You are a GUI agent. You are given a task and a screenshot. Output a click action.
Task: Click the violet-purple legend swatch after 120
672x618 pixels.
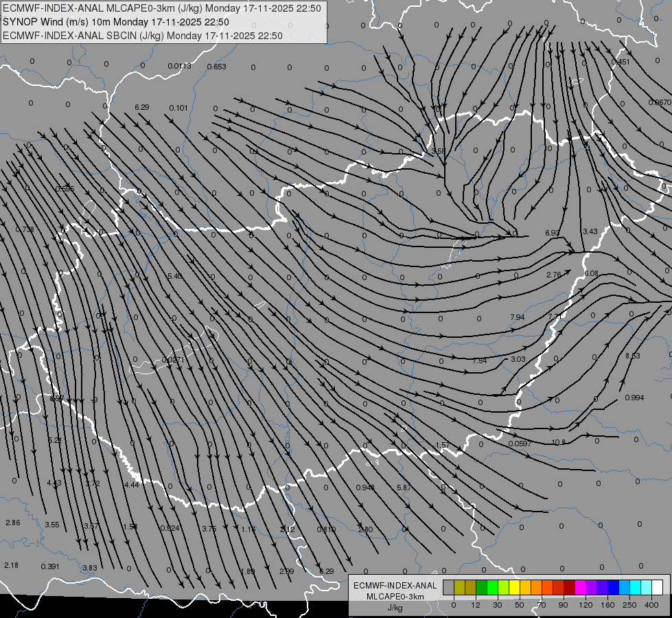(x=592, y=588)
